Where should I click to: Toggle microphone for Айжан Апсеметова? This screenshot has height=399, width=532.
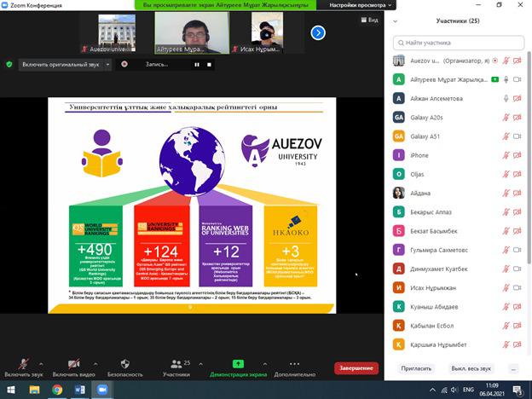(506, 98)
